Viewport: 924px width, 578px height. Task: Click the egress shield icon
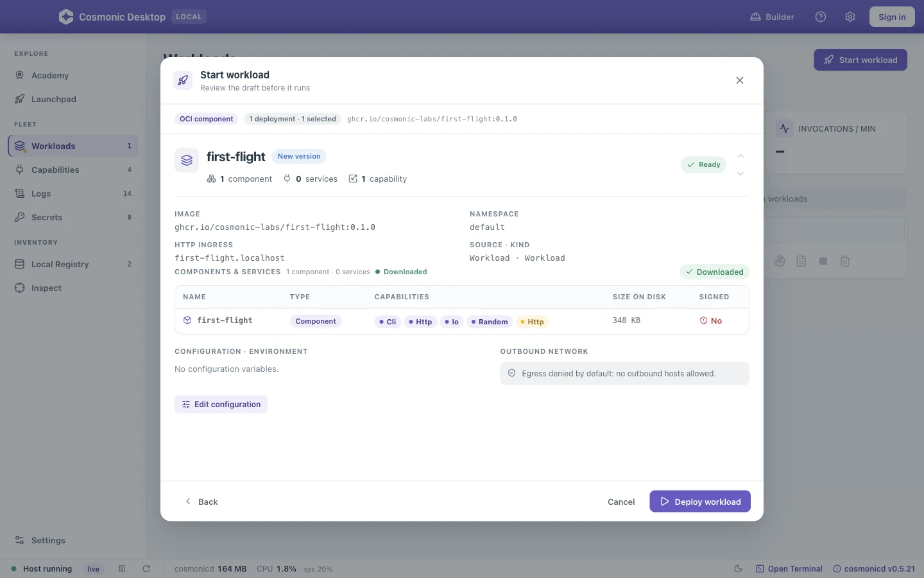(x=511, y=373)
